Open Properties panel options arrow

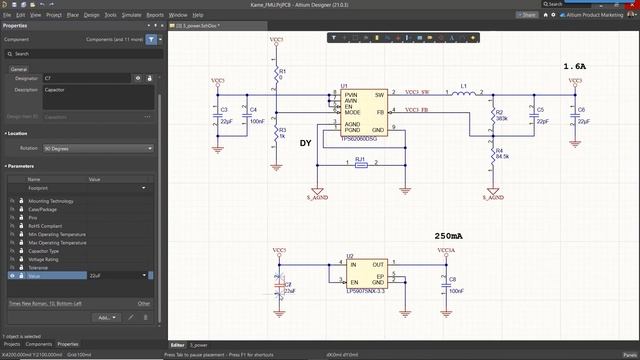tap(149, 25)
